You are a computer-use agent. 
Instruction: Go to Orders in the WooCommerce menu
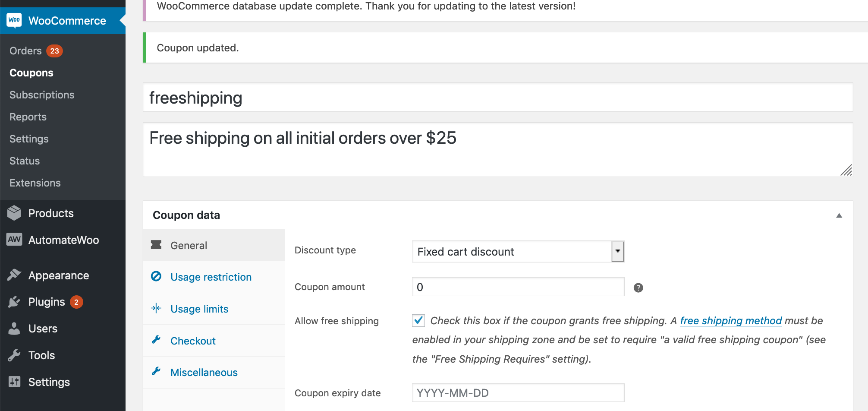(x=25, y=51)
